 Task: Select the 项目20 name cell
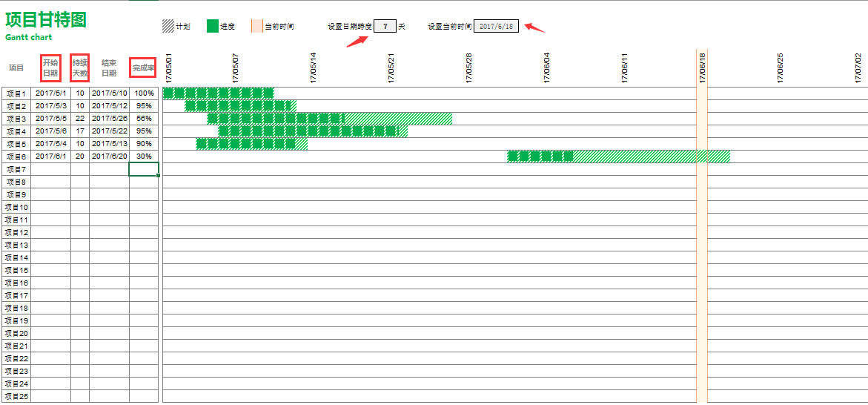tap(16, 334)
